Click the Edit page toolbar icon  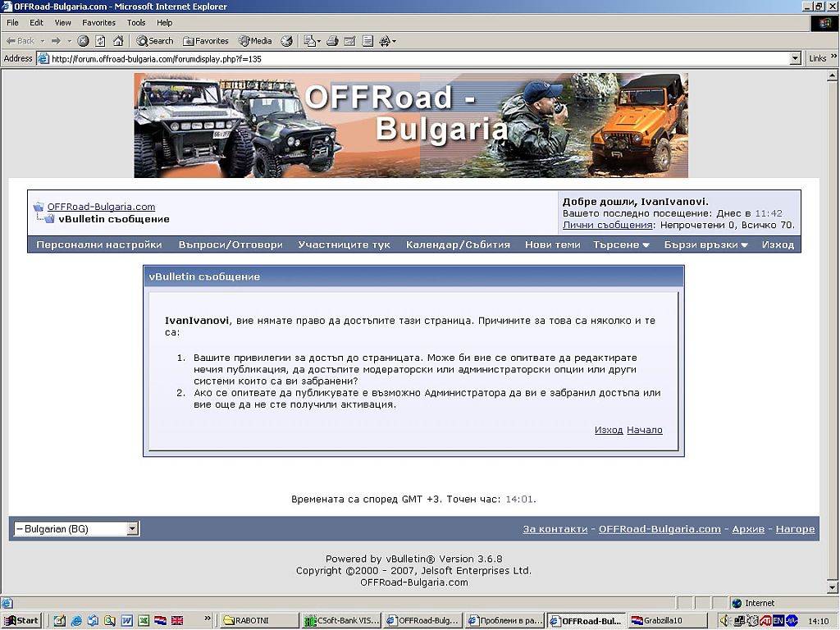(x=349, y=41)
